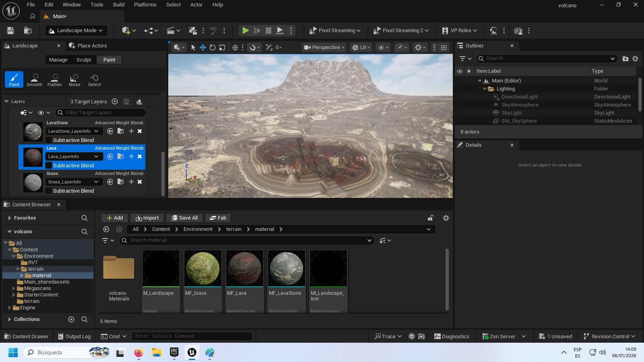
Task: Select the MF_Lava material thumbnail
Action: 244,268
